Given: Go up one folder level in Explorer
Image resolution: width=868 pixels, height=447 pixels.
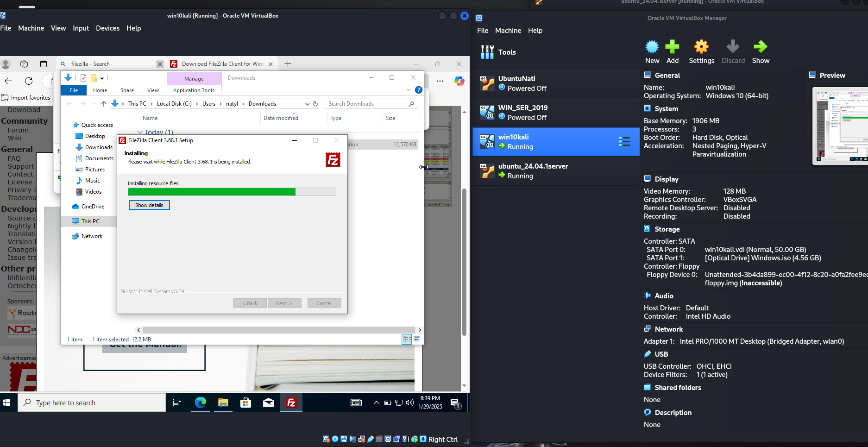Looking at the screenshot, I should click(x=103, y=104).
